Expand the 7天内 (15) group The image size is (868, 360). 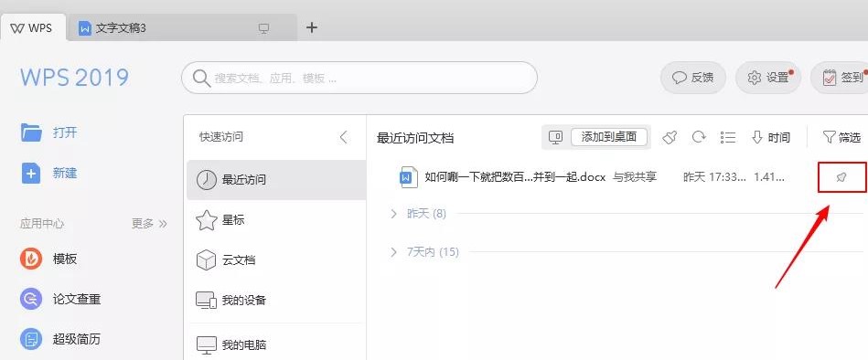pos(424,252)
